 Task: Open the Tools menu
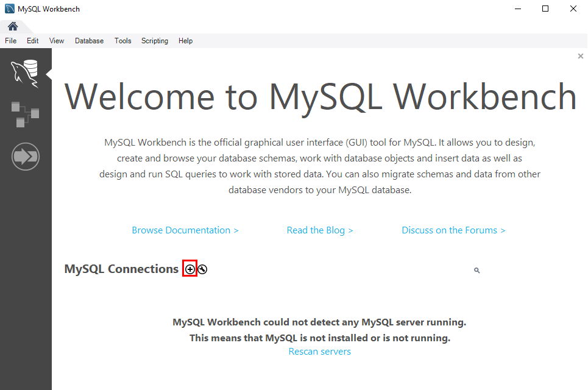point(123,41)
